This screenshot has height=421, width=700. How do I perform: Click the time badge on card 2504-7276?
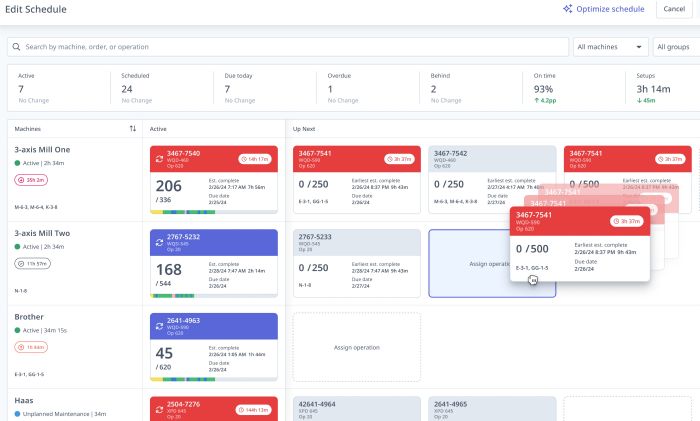254,410
